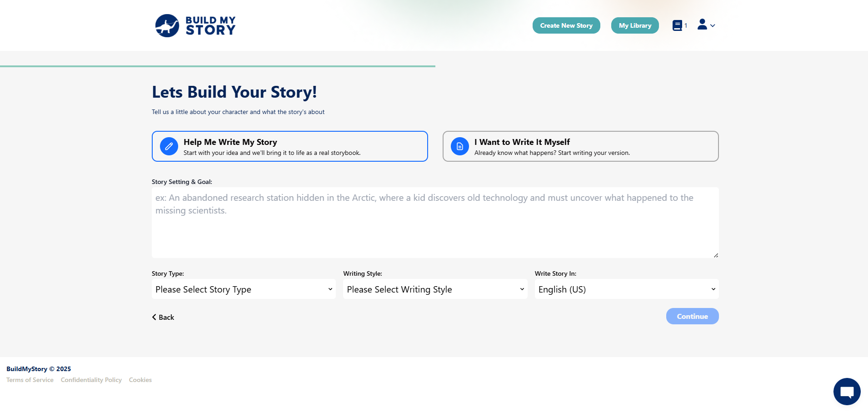The width and height of the screenshot is (868, 412).
Task: View the Confidentiality Policy link
Action: (x=91, y=380)
